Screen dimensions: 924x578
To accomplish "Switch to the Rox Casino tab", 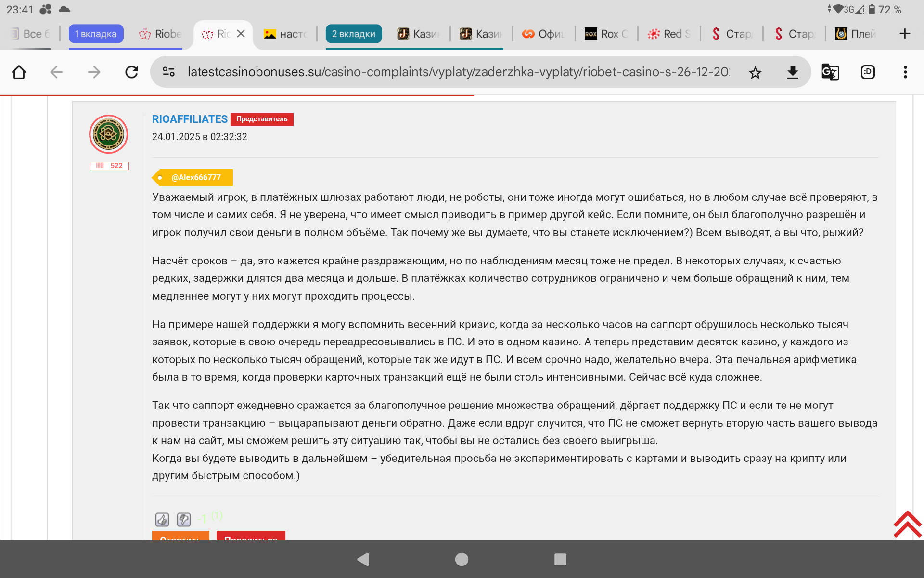I will pos(606,34).
